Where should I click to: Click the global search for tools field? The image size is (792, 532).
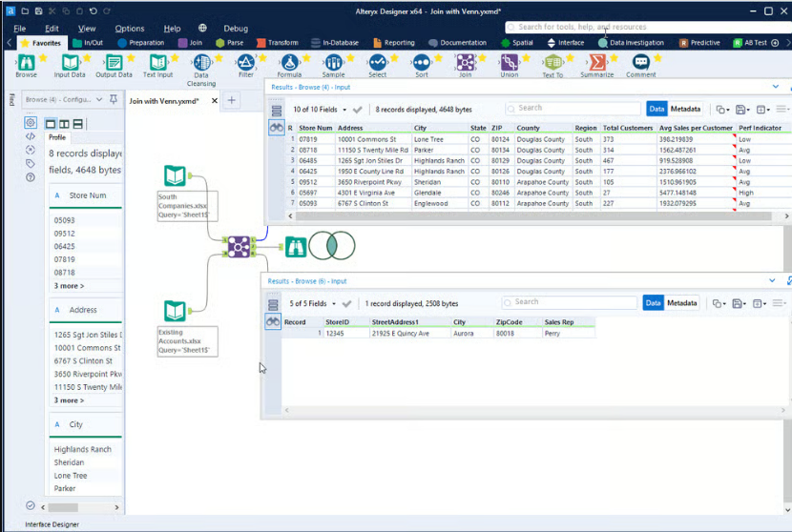click(x=649, y=27)
